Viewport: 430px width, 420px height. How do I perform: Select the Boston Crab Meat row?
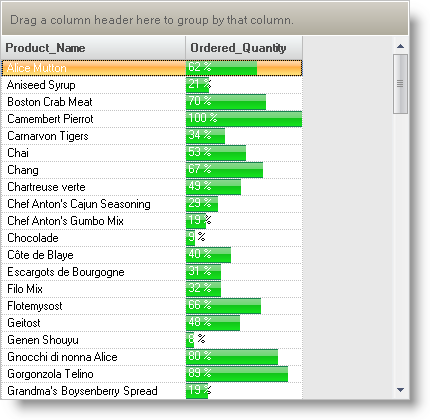[152, 102]
